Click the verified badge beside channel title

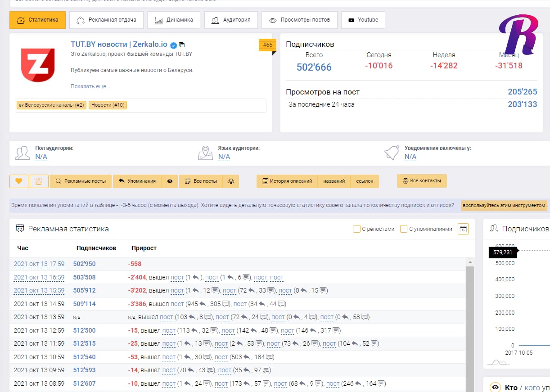coord(173,45)
